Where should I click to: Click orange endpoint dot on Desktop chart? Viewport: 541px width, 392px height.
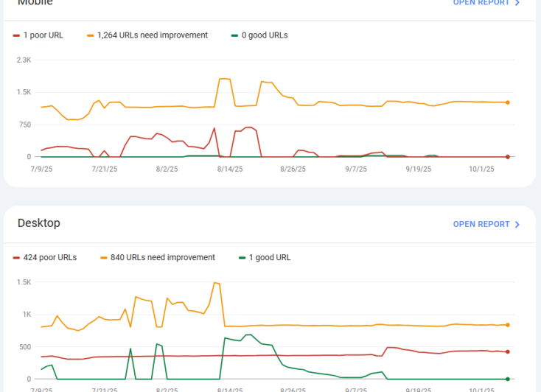508,325
